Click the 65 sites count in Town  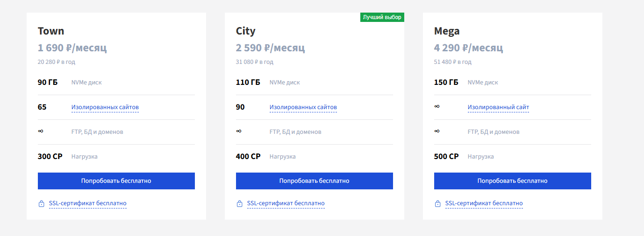tap(42, 107)
